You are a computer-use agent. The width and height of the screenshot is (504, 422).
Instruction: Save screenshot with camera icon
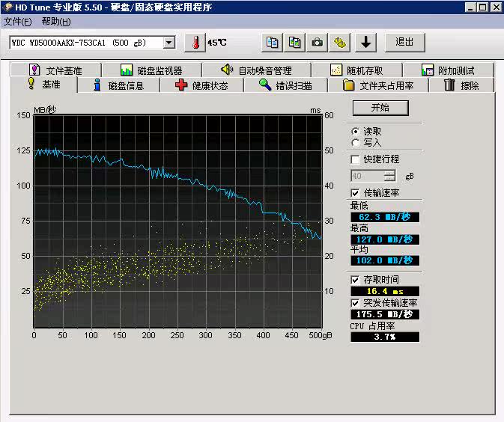318,43
